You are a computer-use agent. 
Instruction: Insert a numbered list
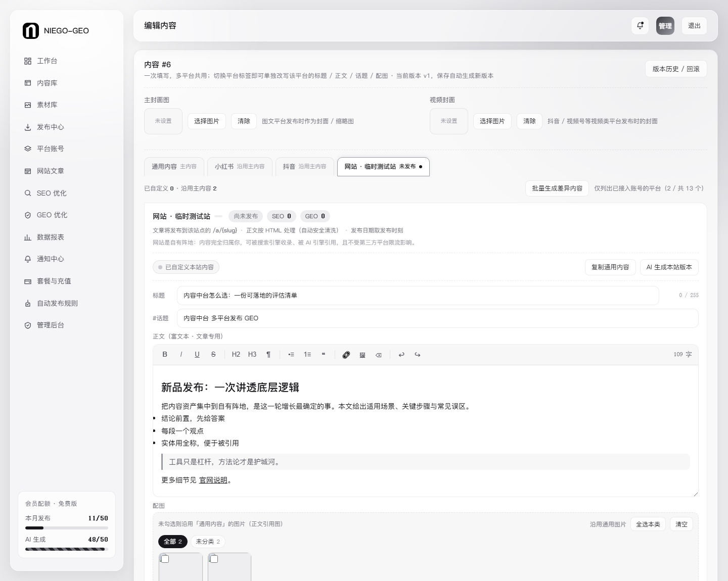click(x=307, y=355)
